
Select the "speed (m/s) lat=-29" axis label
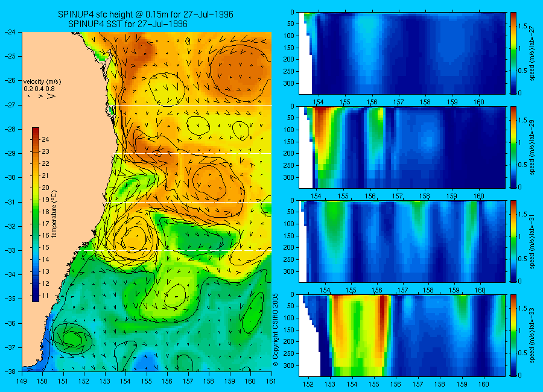tap(532, 147)
